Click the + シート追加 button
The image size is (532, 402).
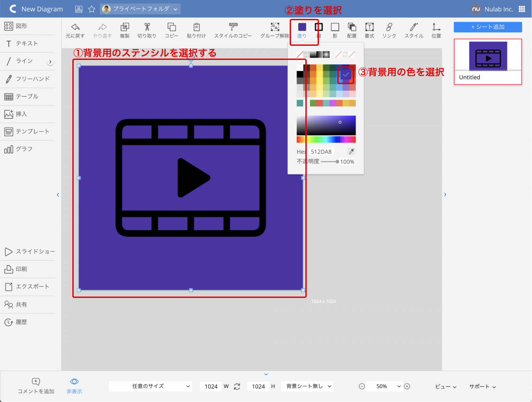pos(488,27)
